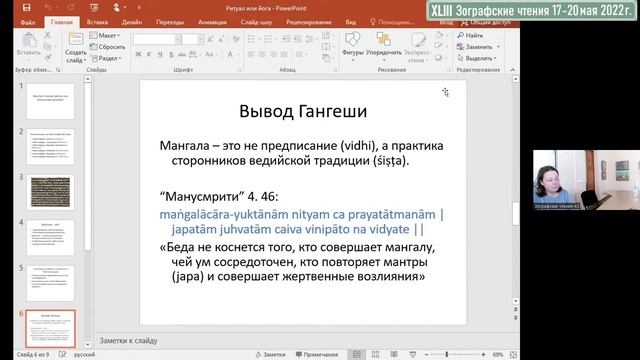640x360 pixels.
Task: Toggle touch/mouse mode icon in title bar
Action: click(117, 8)
